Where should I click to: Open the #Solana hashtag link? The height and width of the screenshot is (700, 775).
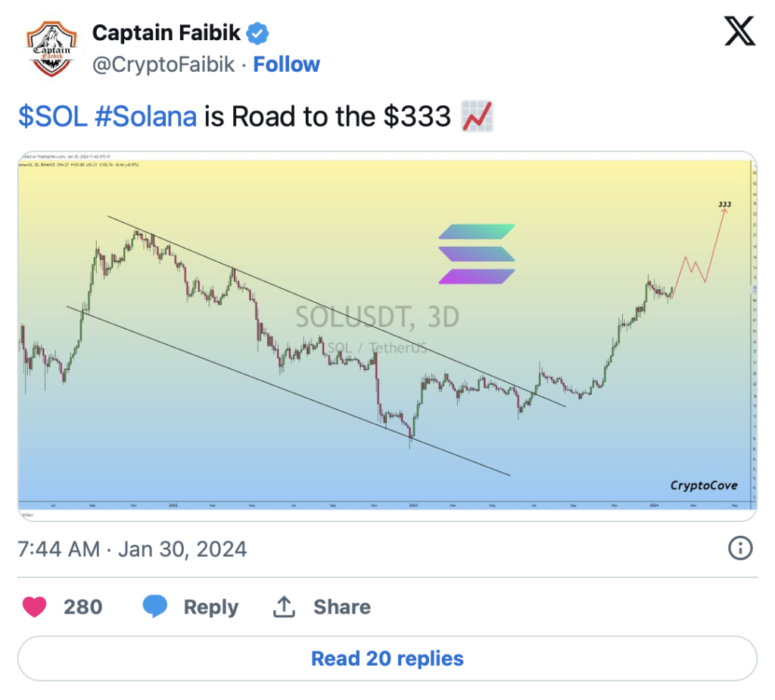point(146,117)
